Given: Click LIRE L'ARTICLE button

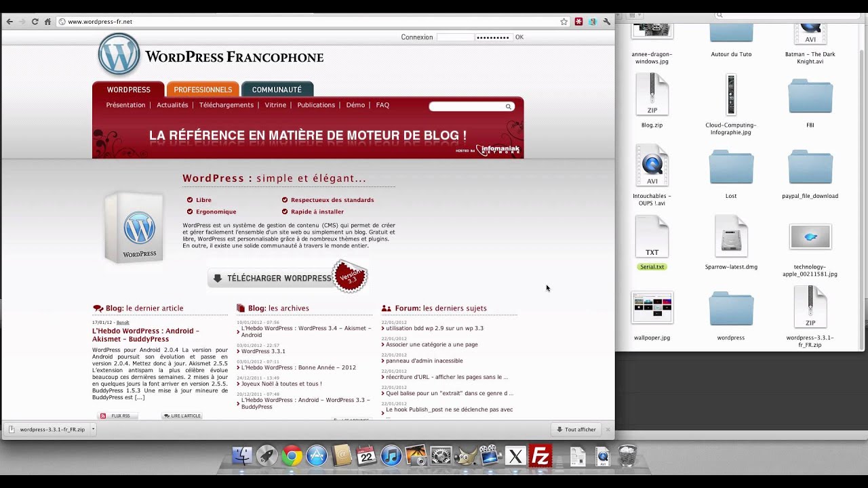Looking at the screenshot, I should (x=182, y=415).
